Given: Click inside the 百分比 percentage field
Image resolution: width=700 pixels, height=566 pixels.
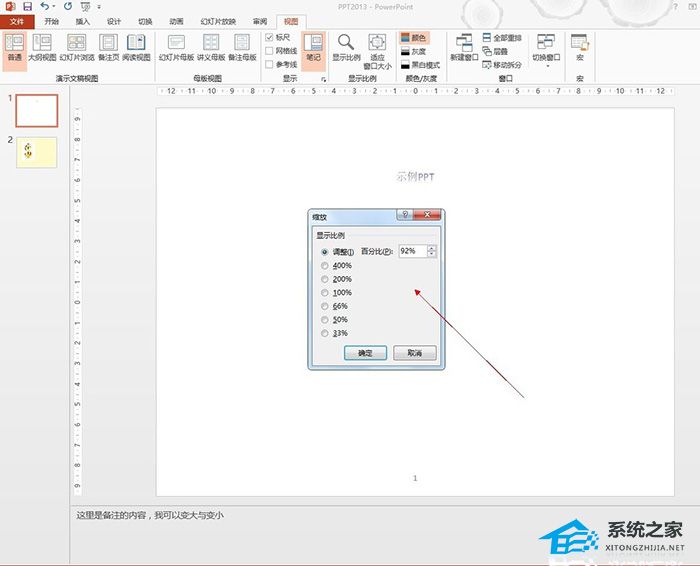Looking at the screenshot, I should (411, 251).
